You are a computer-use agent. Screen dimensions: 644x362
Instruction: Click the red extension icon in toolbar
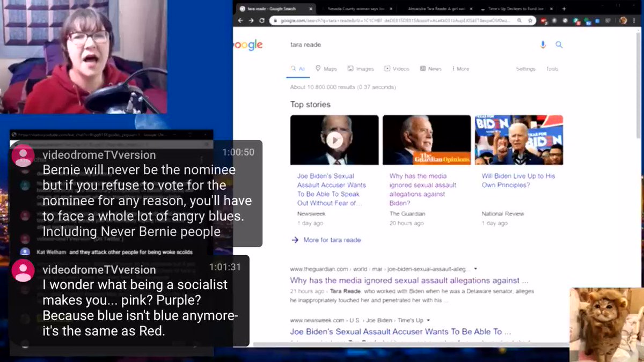tap(544, 20)
